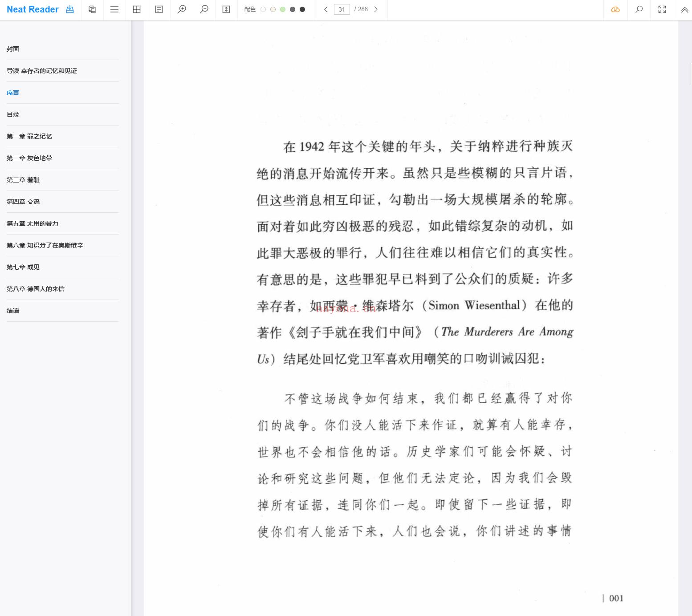
Task: Click the total page count 288
Action: coord(363,9)
